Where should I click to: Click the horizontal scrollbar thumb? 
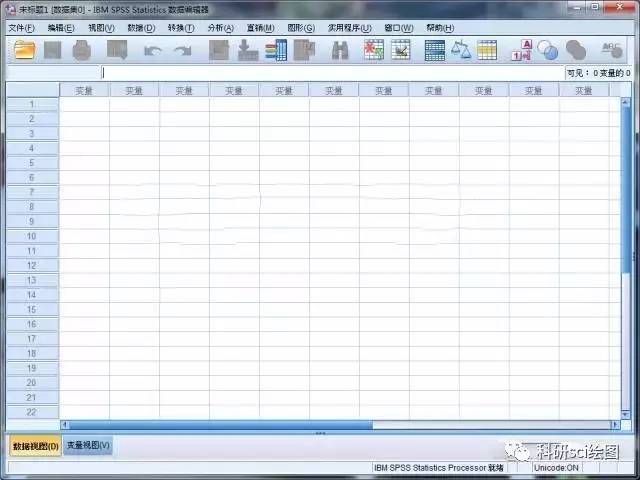(x=221, y=425)
